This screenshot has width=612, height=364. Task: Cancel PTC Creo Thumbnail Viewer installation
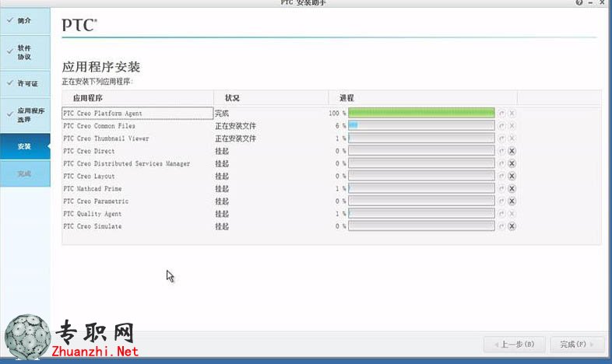(x=512, y=138)
